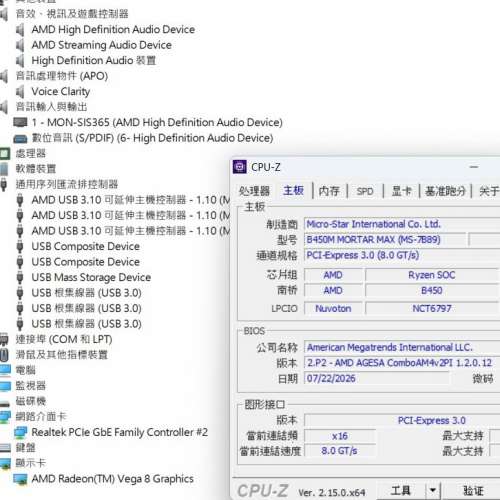The width and height of the screenshot is (500, 500).
Task: Click the Ver. 2.15.0.x64 version text
Action: tap(332, 493)
